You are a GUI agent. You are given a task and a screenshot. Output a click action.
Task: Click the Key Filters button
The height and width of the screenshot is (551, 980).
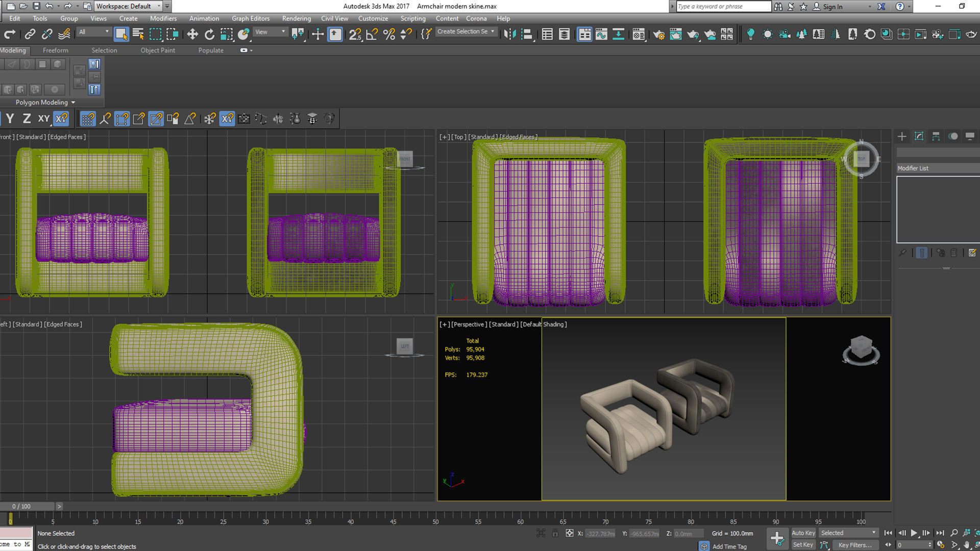855,545
